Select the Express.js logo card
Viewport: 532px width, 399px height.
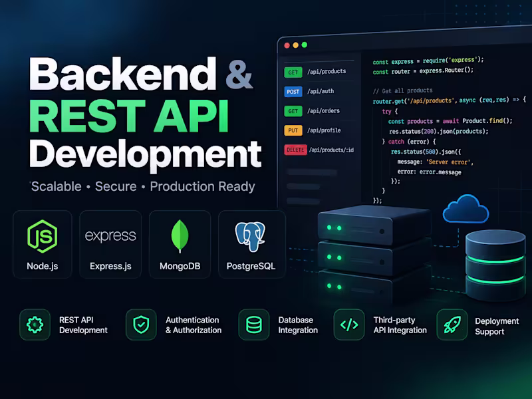click(110, 244)
